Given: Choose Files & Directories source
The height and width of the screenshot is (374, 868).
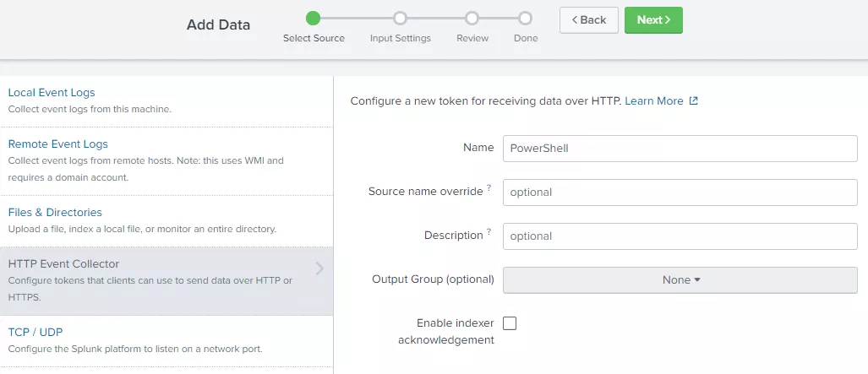Looking at the screenshot, I should tap(167, 220).
